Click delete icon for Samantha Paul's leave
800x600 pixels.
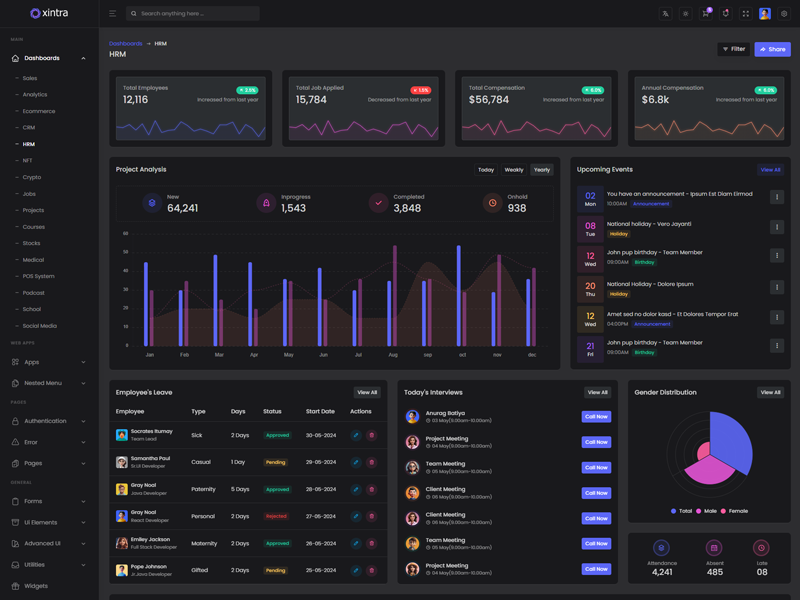tap(372, 462)
